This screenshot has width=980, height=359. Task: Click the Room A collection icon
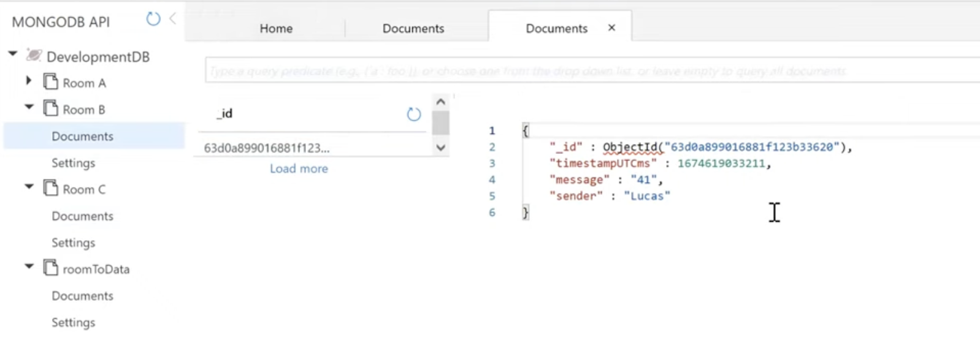(50, 81)
